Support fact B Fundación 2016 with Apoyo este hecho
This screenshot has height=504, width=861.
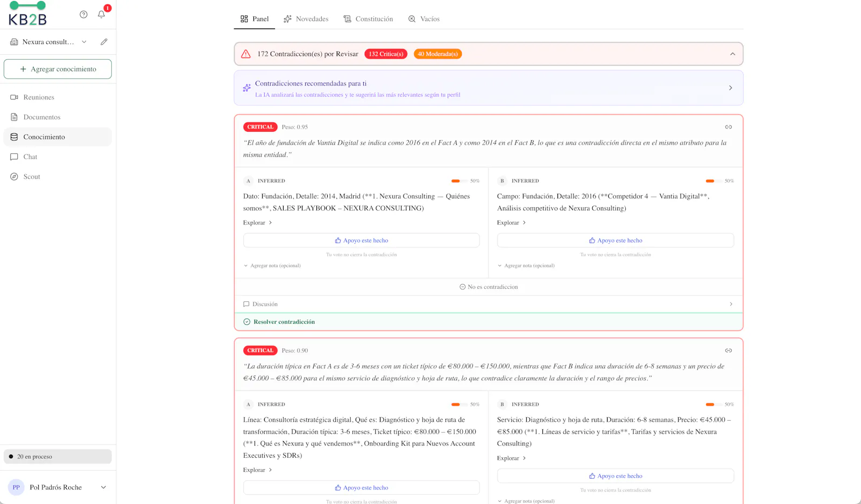(615, 240)
